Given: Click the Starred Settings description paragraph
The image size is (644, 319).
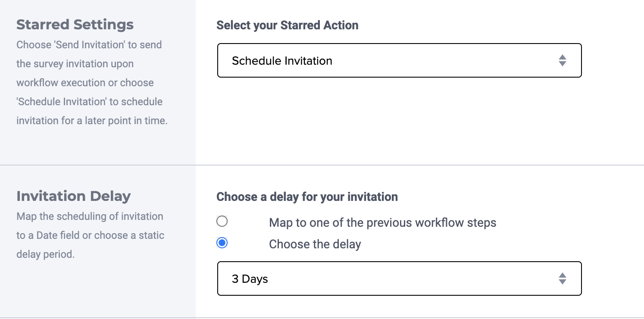Looking at the screenshot, I should [x=92, y=83].
